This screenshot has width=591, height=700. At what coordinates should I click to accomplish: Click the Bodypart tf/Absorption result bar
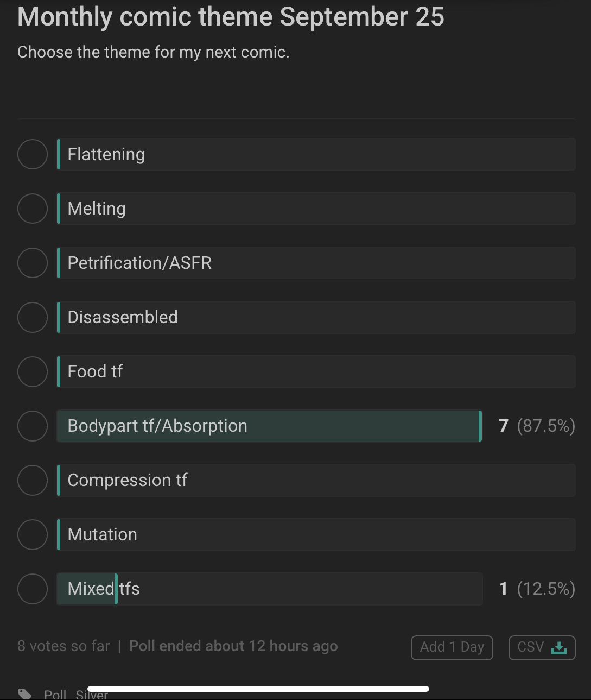(x=270, y=426)
